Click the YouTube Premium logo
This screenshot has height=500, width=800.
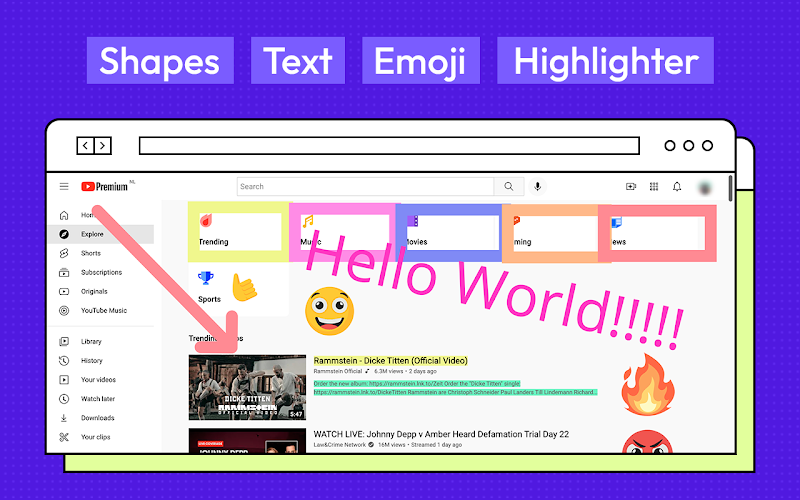tap(105, 187)
